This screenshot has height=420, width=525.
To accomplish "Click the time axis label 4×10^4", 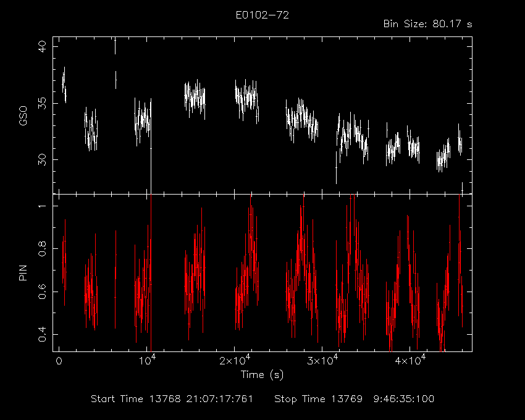I will [410, 359].
